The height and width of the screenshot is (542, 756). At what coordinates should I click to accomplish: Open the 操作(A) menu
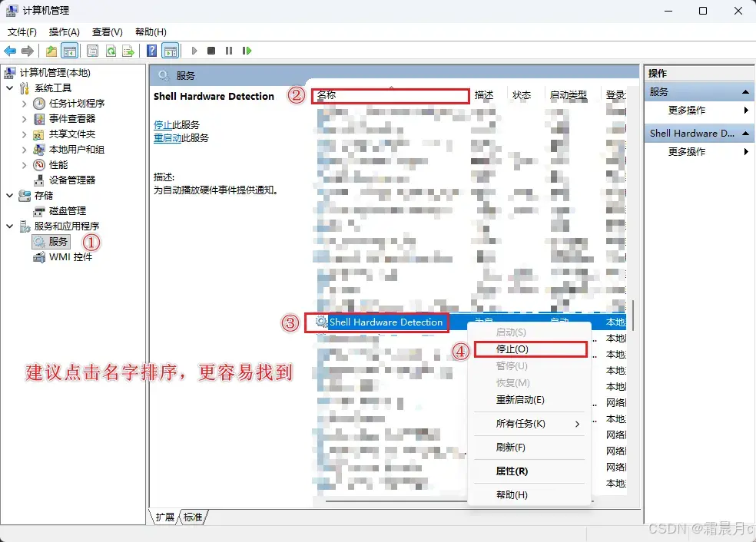click(64, 31)
